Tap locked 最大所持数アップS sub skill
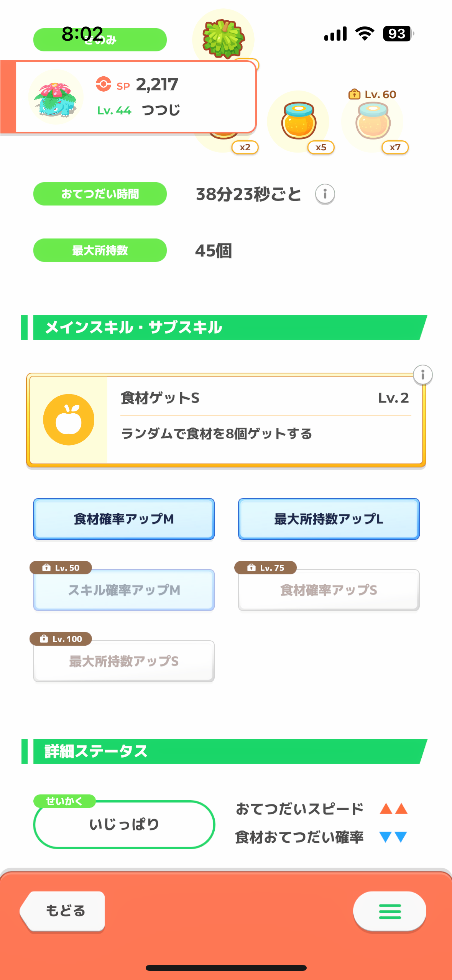 click(x=123, y=661)
